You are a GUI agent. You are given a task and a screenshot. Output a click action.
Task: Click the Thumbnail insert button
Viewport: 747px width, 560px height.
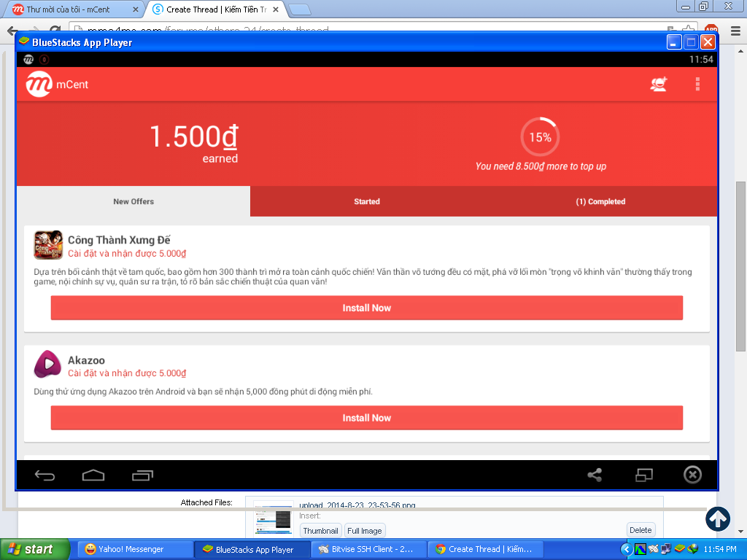coord(321,531)
